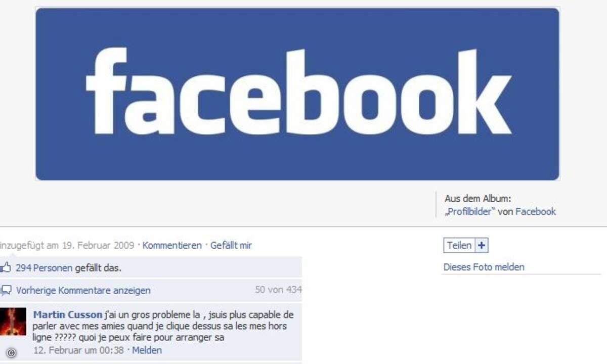Report the comment with Melden
This screenshot has width=607, height=364.
(147, 350)
